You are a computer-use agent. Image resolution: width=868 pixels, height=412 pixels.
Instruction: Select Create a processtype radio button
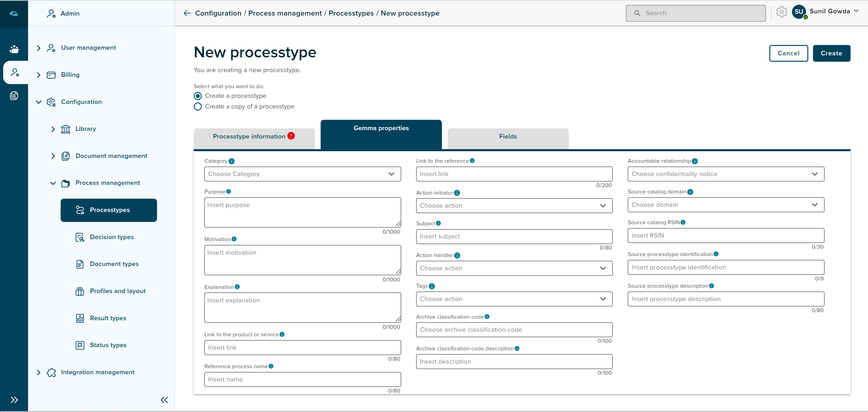pyautogui.click(x=198, y=96)
